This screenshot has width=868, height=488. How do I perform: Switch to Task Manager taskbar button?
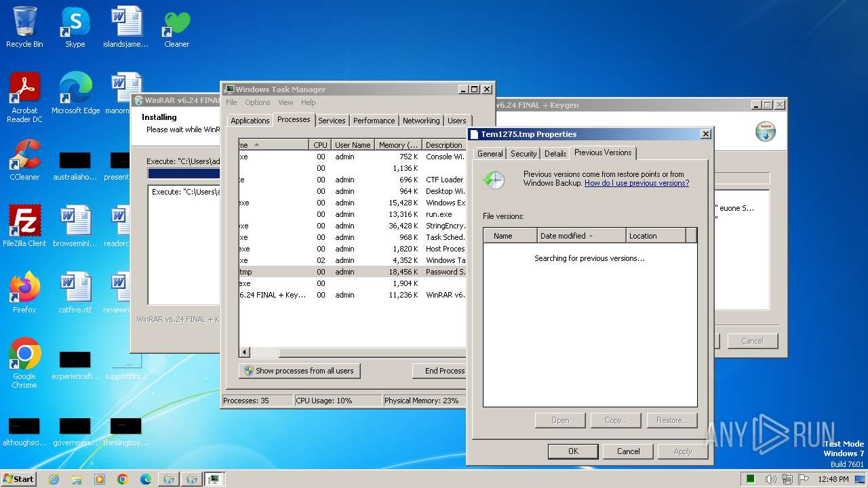coord(214,479)
